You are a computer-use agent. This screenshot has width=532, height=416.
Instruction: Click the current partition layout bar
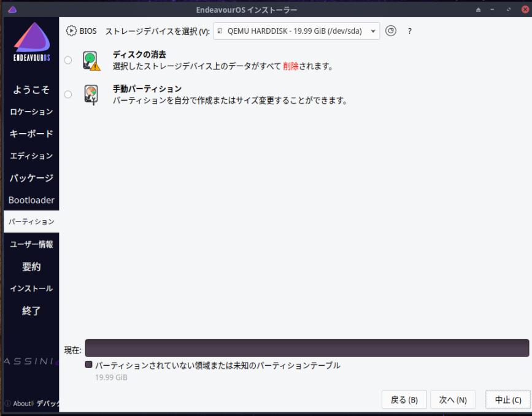click(307, 348)
